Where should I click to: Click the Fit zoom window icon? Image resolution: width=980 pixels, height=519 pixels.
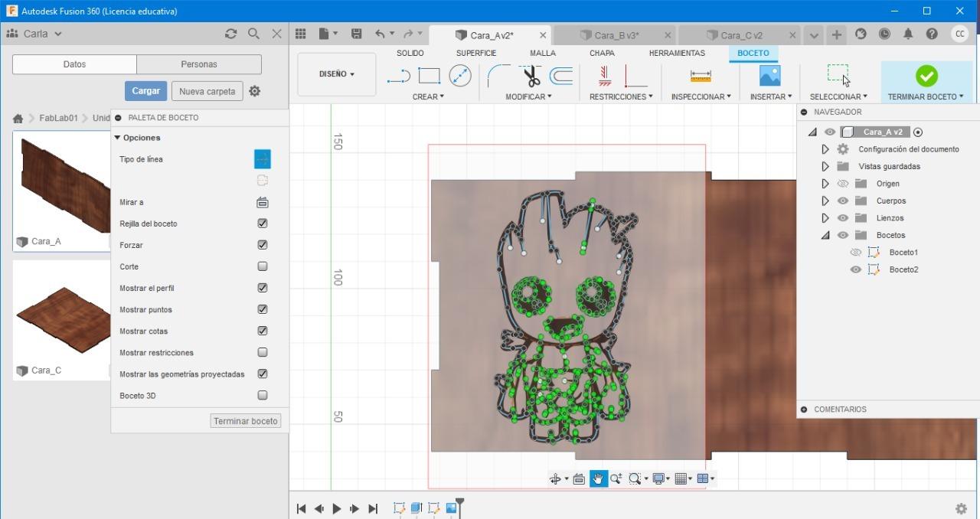[x=634, y=478]
